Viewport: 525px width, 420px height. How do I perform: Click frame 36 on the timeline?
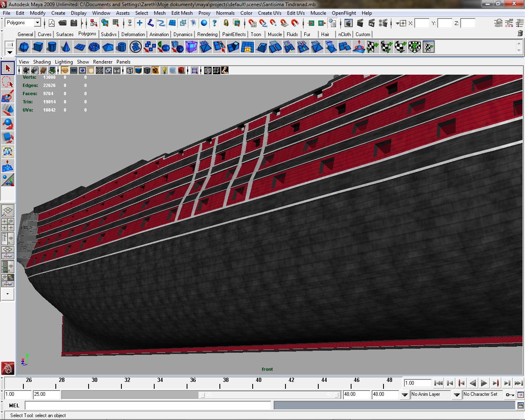coord(187,383)
